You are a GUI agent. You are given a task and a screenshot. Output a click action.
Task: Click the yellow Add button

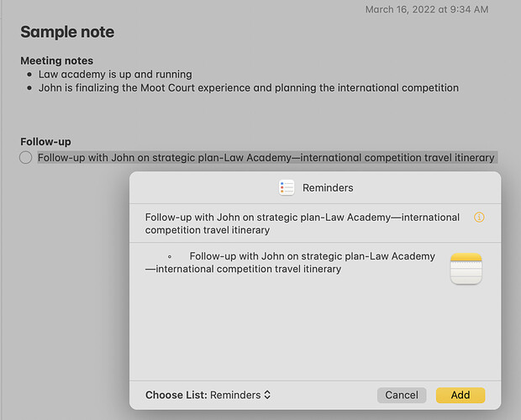pyautogui.click(x=460, y=395)
